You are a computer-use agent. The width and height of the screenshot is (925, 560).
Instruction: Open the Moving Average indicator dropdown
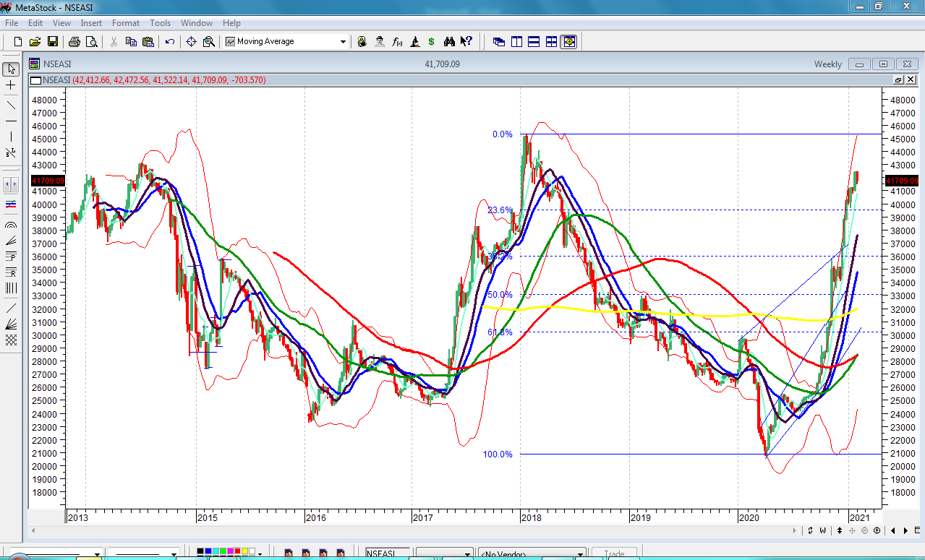click(x=343, y=42)
